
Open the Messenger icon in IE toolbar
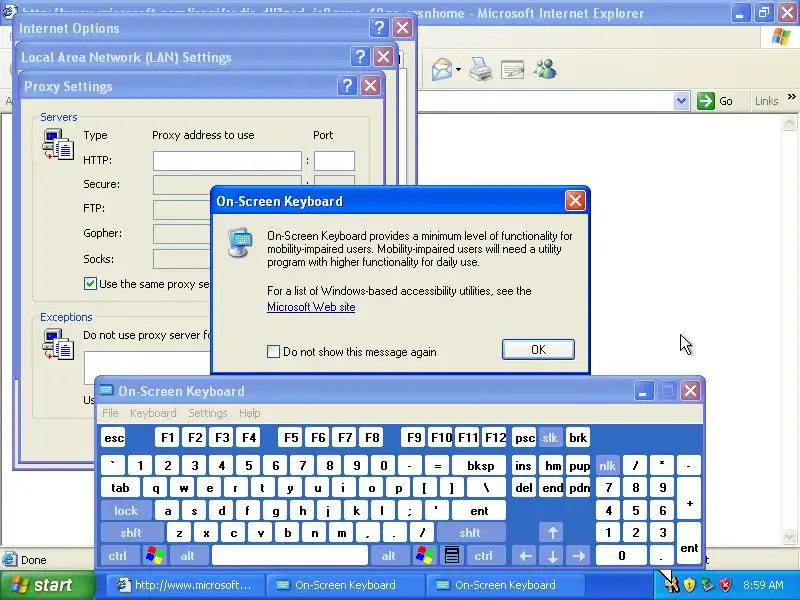coord(545,69)
